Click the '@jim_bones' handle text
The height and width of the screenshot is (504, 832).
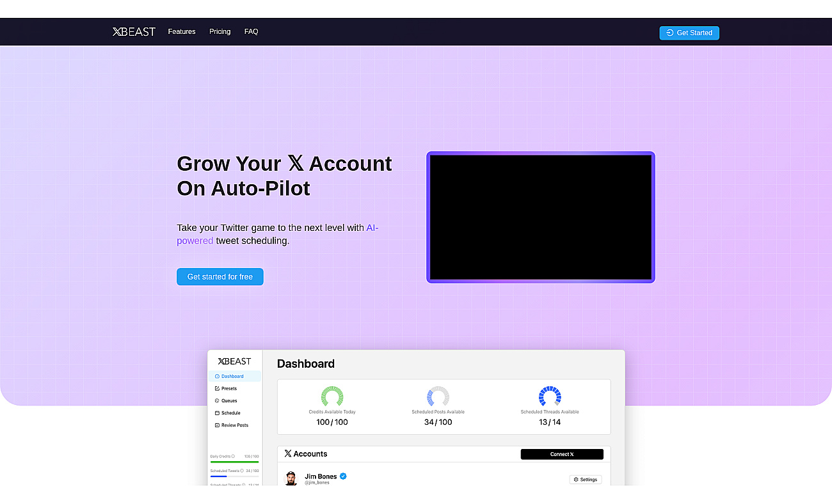tap(317, 482)
